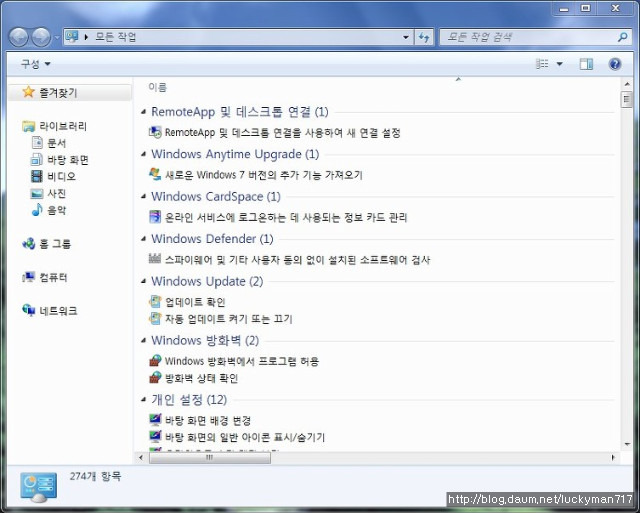Image resolution: width=640 pixels, height=513 pixels.
Task: Click the 274개 항목 status text
Action: pos(95,476)
